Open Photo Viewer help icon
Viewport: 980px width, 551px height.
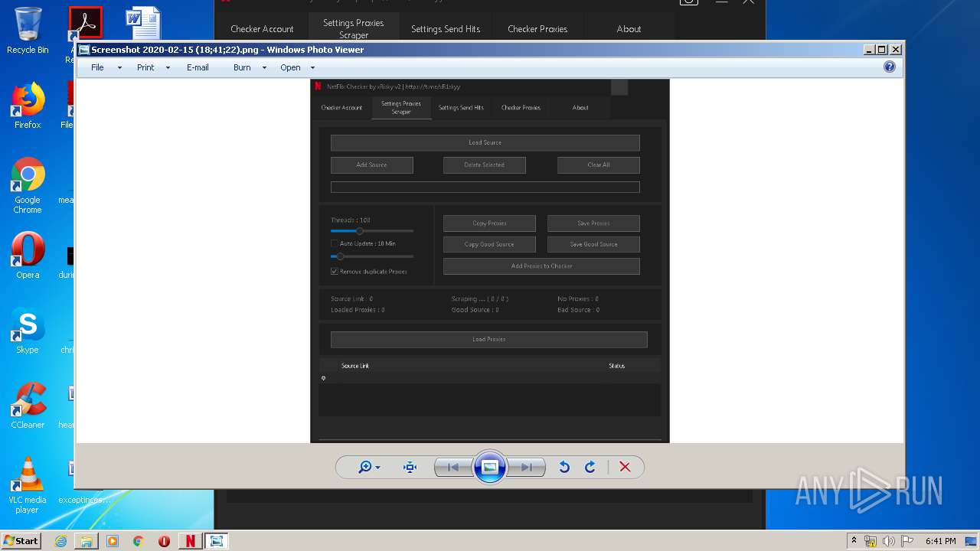pos(890,67)
